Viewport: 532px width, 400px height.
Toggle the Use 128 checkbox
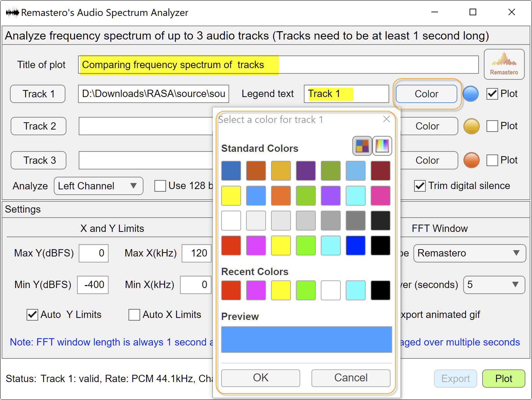160,186
